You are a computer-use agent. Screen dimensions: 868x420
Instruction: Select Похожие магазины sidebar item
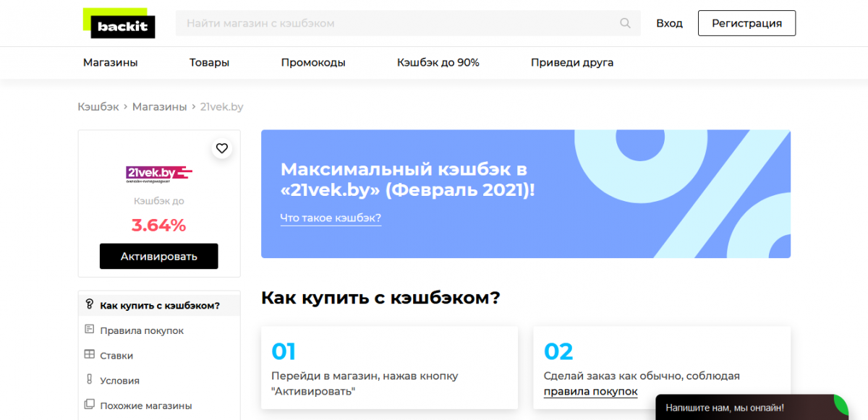pos(146,406)
